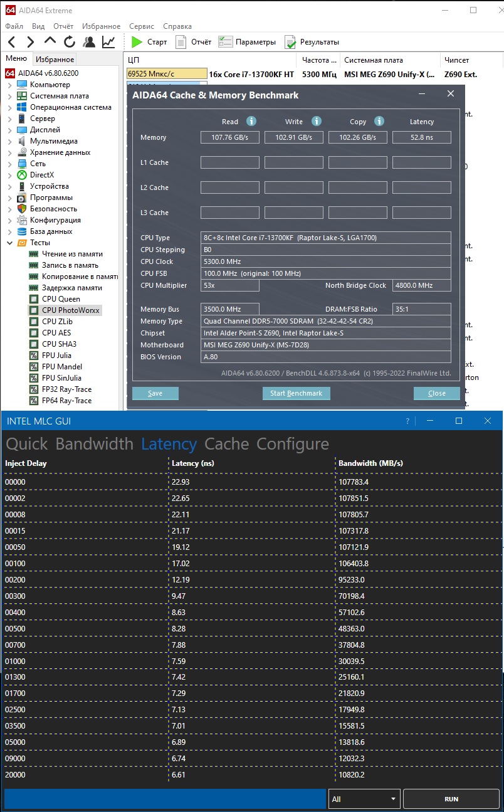The width and height of the screenshot is (504, 812).
Task: Select the AIDA64 v6.80.6200 root node
Action: point(48,73)
